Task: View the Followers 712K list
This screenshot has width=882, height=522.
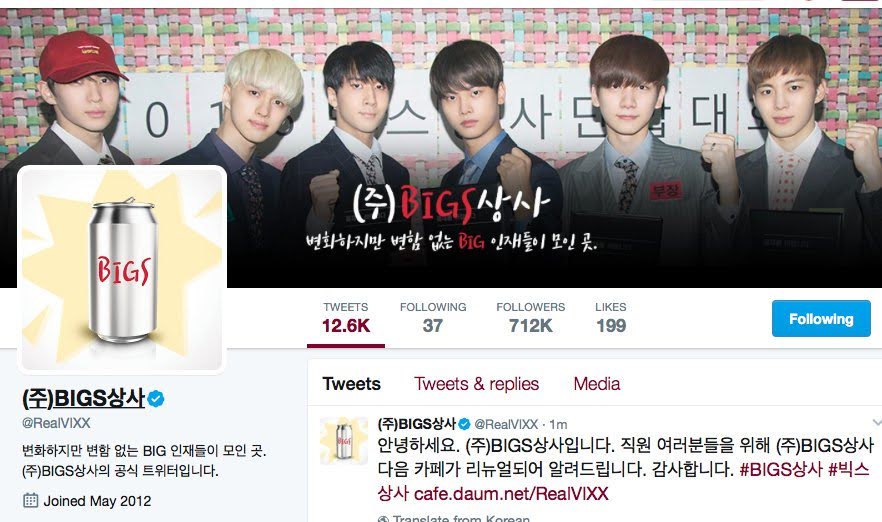Action: (530, 318)
